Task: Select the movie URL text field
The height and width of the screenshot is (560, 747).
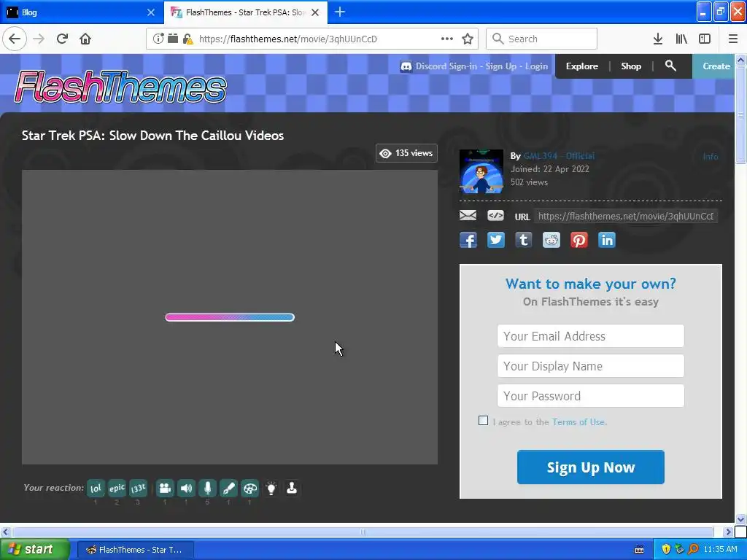Action: 625,216
